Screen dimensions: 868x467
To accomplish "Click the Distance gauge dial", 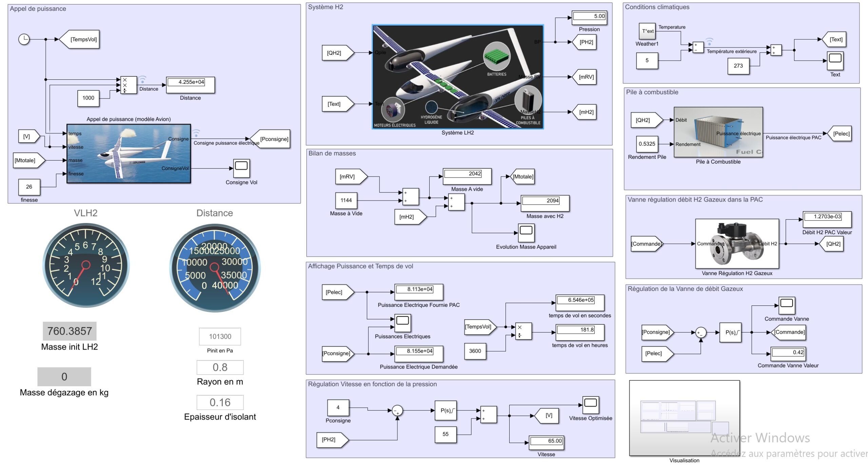I will (x=215, y=268).
